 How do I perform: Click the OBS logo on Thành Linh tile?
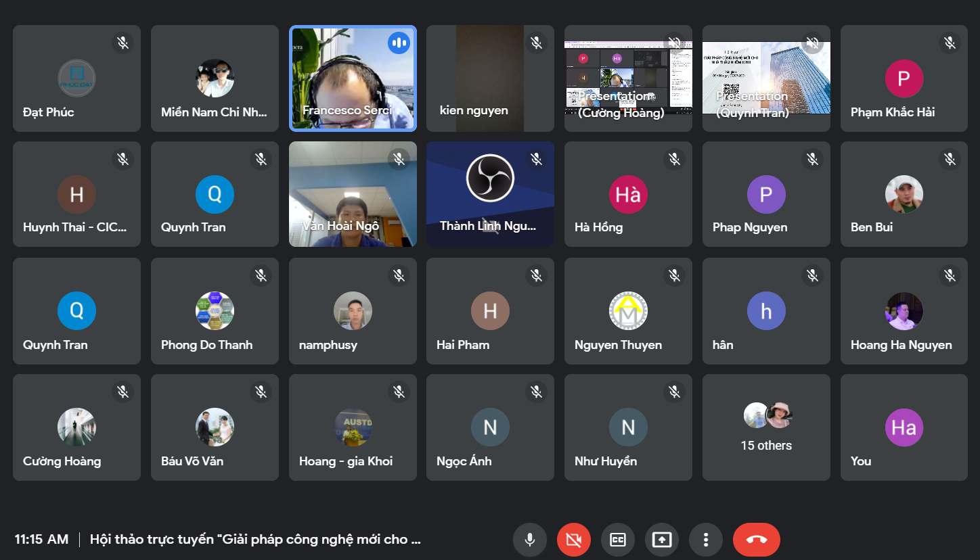[x=490, y=179]
